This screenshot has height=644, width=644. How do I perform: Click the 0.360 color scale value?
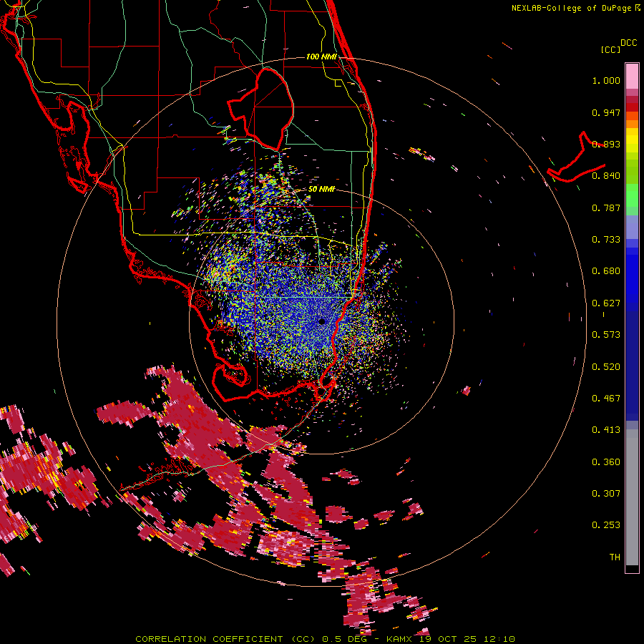pos(606,462)
